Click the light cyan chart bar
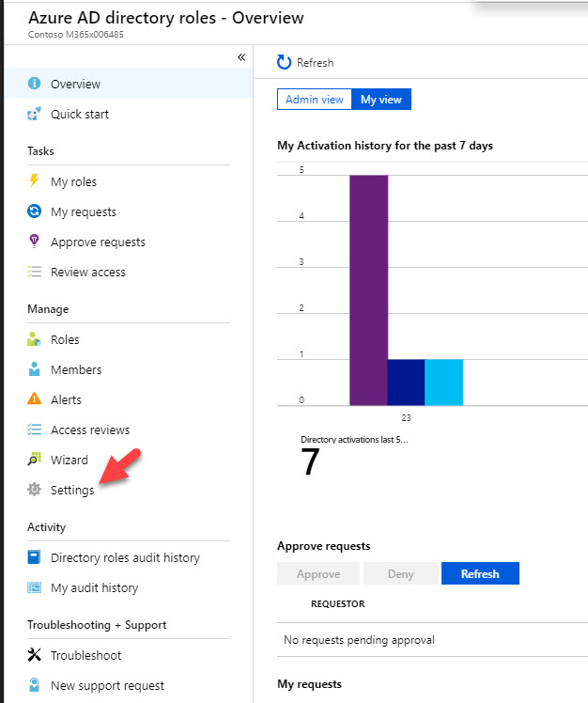 point(443,382)
